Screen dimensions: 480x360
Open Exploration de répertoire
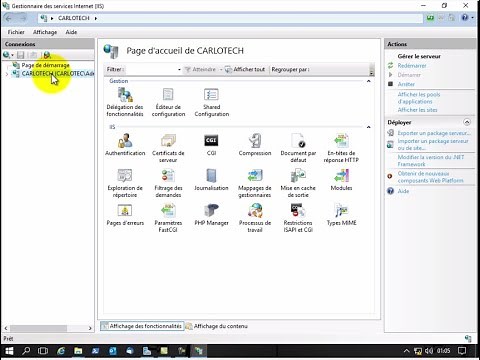125,183
